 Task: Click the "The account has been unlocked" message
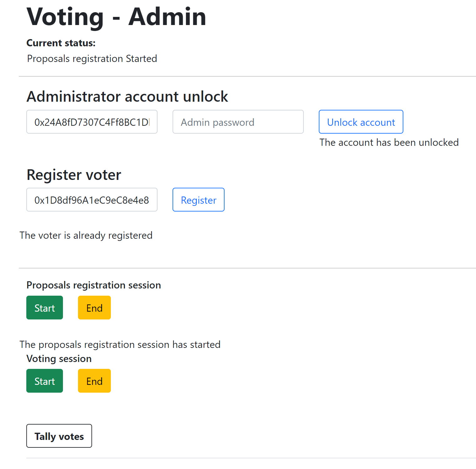pos(389,142)
